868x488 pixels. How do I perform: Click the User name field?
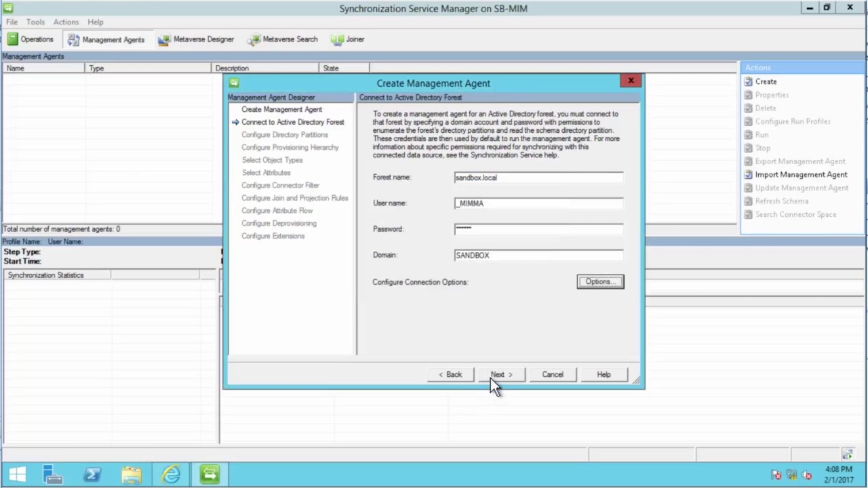[538, 203]
